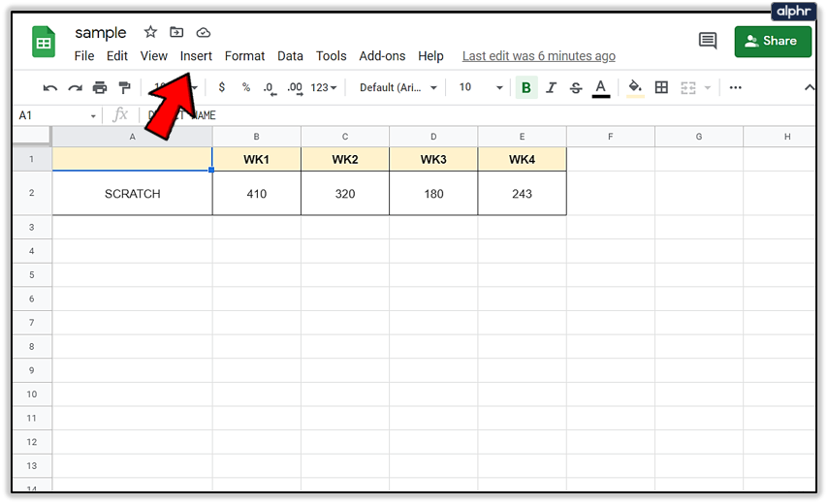The height and width of the screenshot is (504, 828).
Task: Select the cell containing 410
Action: tap(257, 194)
